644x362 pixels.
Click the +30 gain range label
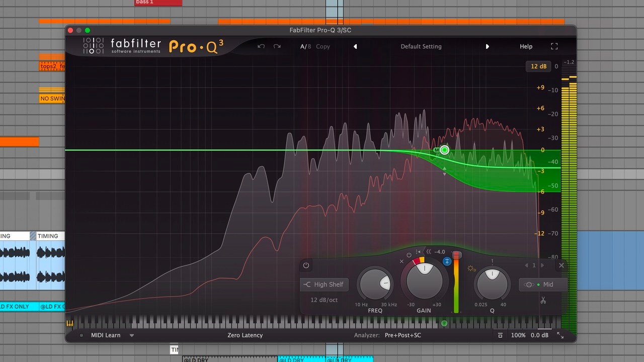(x=436, y=305)
